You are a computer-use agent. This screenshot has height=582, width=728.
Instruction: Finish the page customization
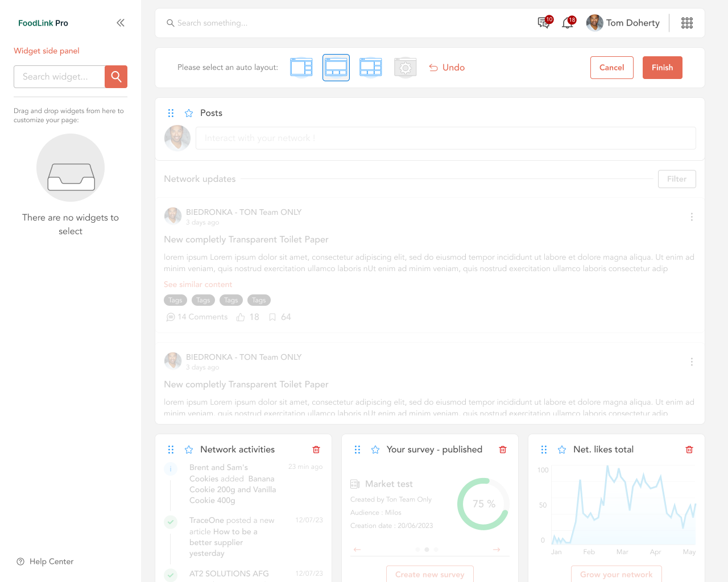(663, 68)
